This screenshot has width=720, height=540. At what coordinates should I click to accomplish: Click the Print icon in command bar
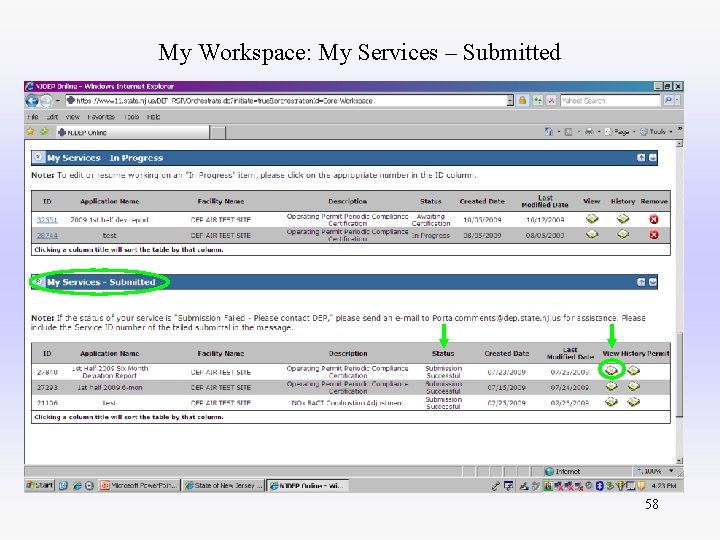click(x=590, y=132)
